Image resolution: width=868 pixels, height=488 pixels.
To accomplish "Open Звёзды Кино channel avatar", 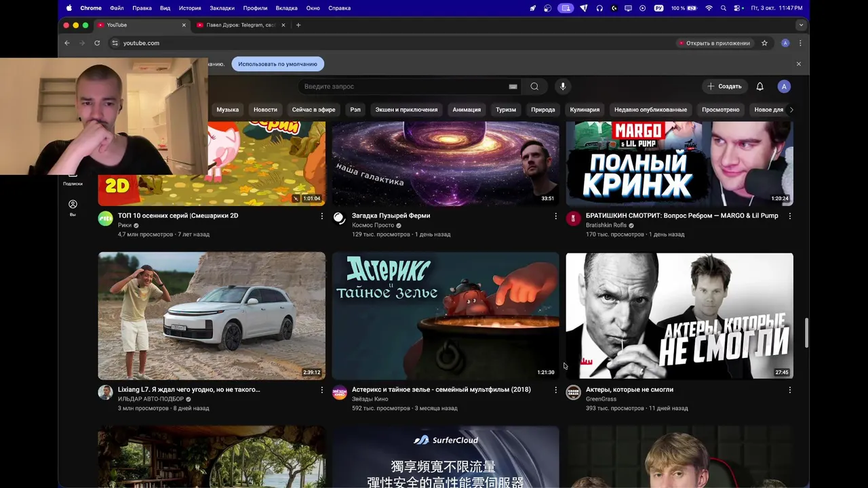I will [x=339, y=392].
